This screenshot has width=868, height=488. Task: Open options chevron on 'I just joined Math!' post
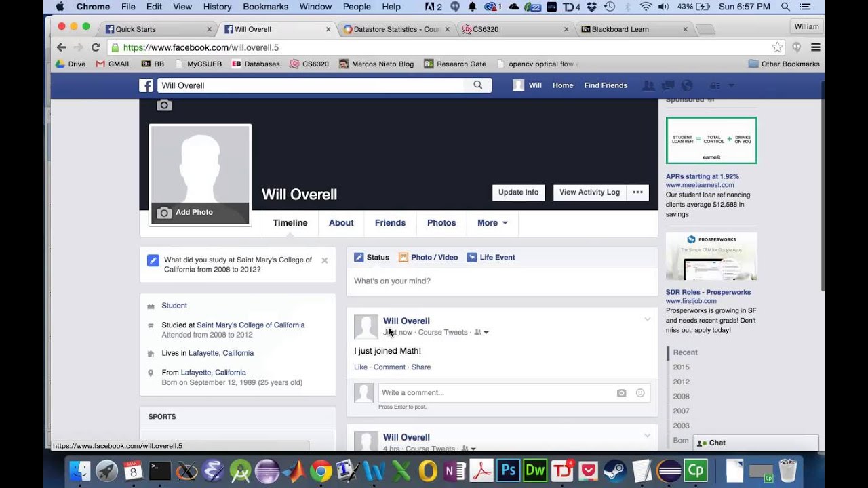tap(647, 319)
